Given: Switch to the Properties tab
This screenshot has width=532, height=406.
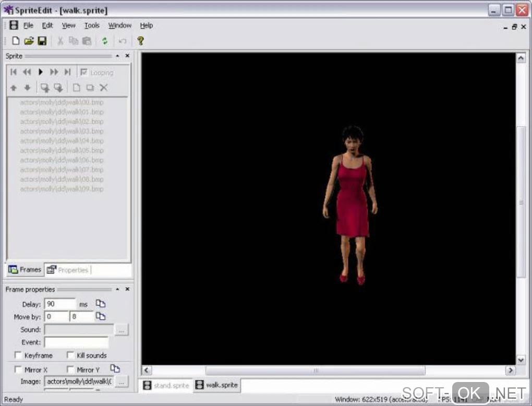Looking at the screenshot, I should pyautogui.click(x=68, y=270).
